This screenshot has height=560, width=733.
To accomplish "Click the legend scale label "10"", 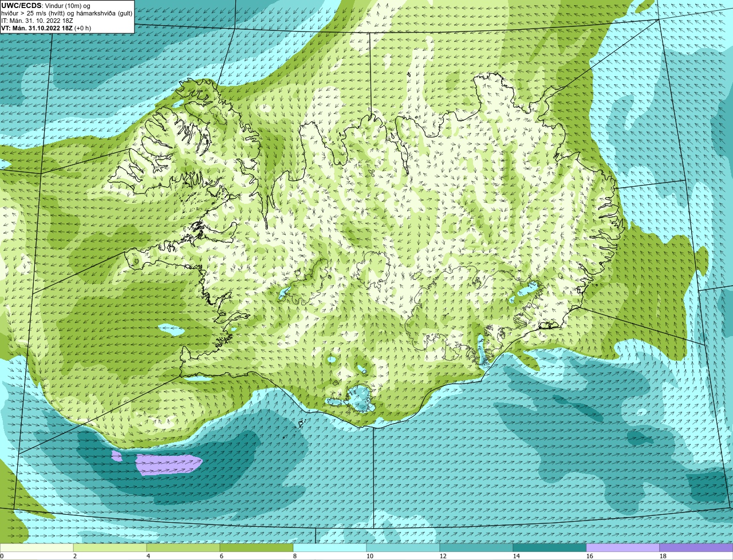I will [370, 556].
